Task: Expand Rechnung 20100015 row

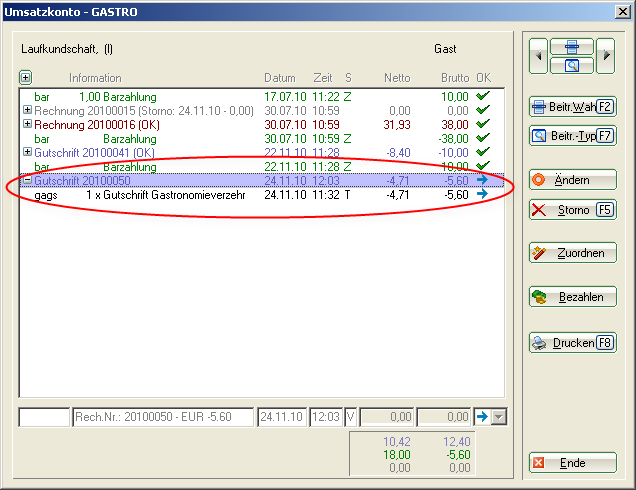Action: click(x=27, y=110)
